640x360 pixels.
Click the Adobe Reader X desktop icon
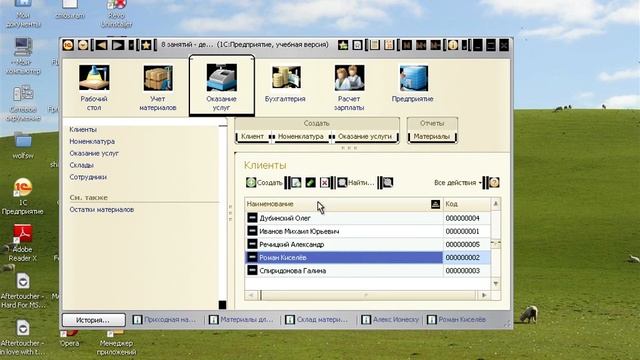tap(23, 243)
